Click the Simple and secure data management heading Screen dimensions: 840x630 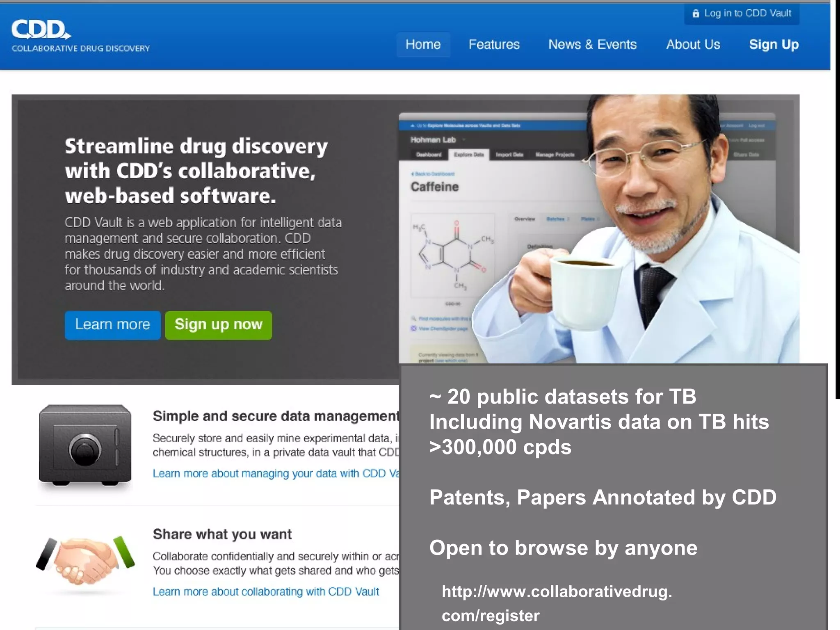276,416
